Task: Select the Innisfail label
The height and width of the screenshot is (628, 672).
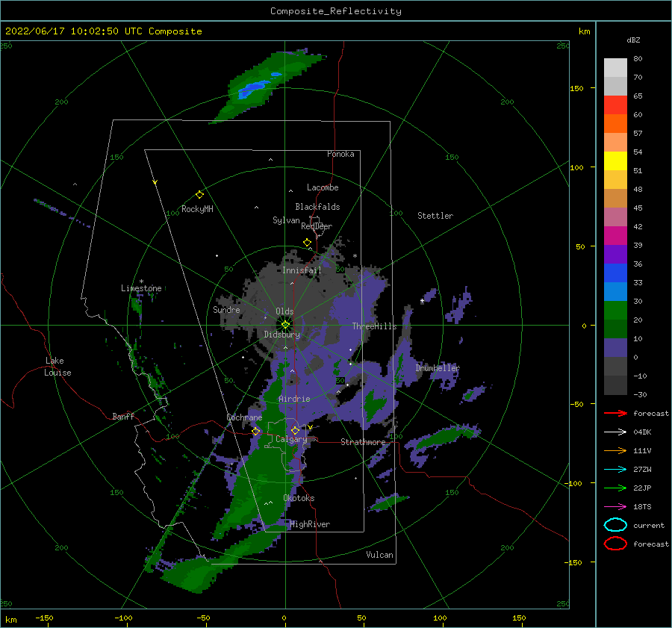Action: click(x=302, y=270)
